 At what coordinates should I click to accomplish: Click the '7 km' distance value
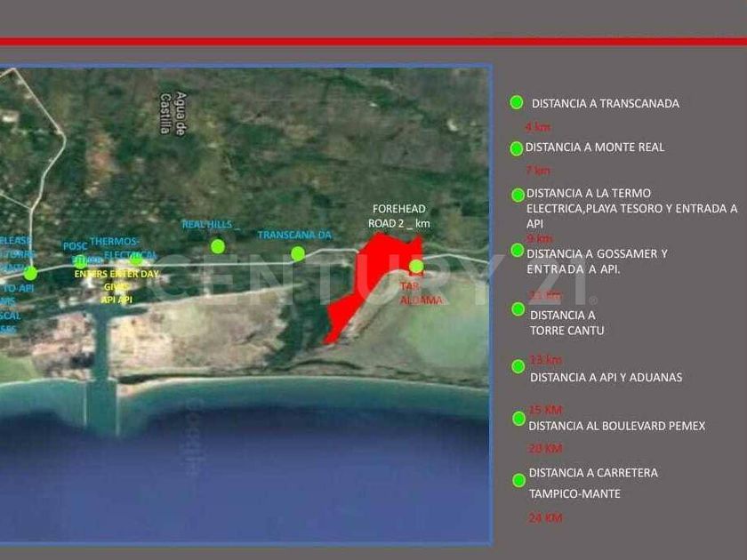tap(538, 170)
